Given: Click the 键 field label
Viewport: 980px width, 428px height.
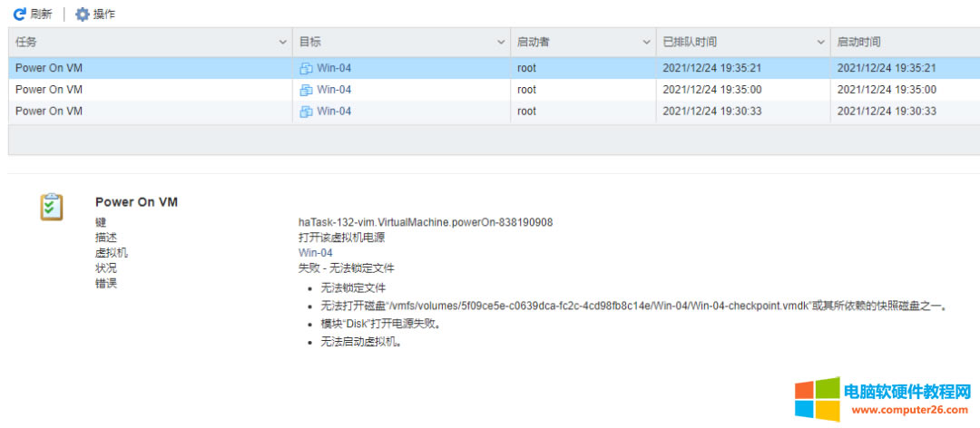Looking at the screenshot, I should point(101,222).
